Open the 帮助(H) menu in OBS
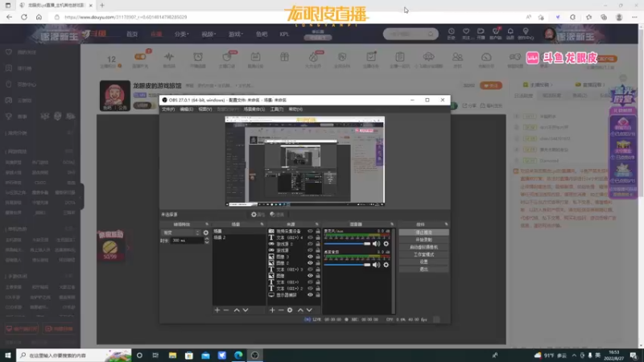Screen dimensions: 644x362 pyautogui.click(x=295, y=109)
